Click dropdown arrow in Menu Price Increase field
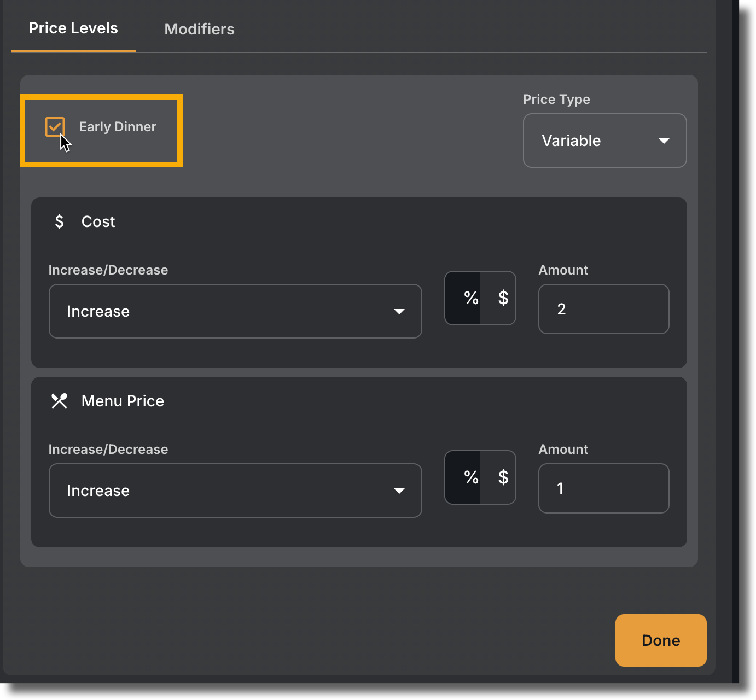756x700 pixels. [399, 491]
